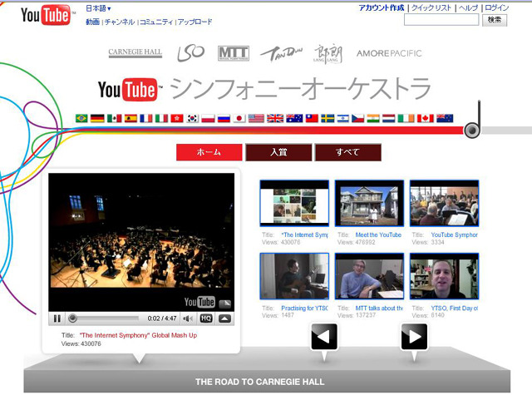The height and width of the screenshot is (395, 532).
Task: Select the Canada flag icon
Action: [426, 118]
